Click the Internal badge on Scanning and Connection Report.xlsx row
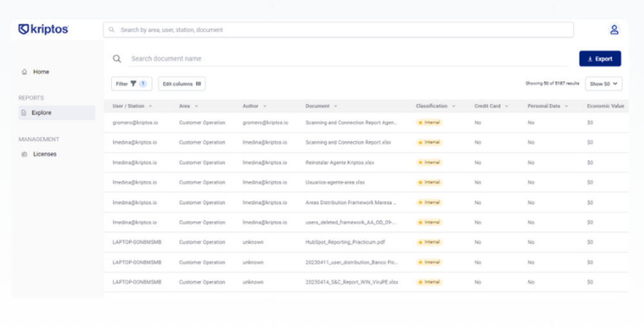This screenshot has height=327, width=644. point(429,143)
